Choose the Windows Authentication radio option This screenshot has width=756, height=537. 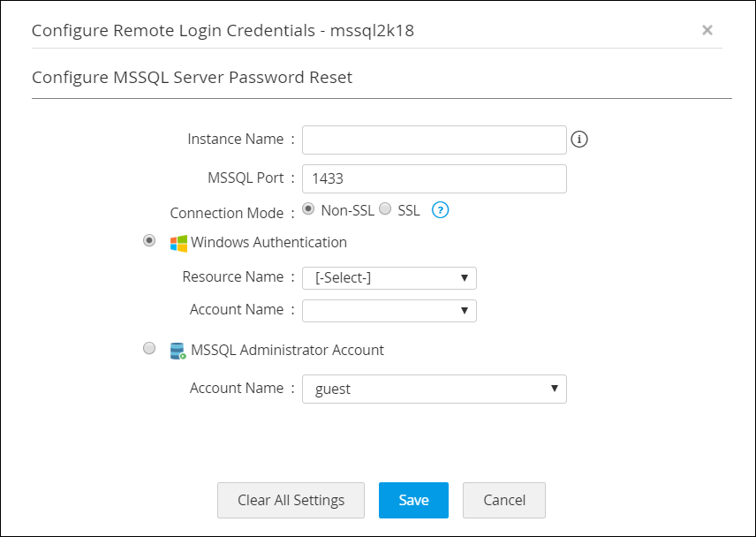(x=149, y=241)
